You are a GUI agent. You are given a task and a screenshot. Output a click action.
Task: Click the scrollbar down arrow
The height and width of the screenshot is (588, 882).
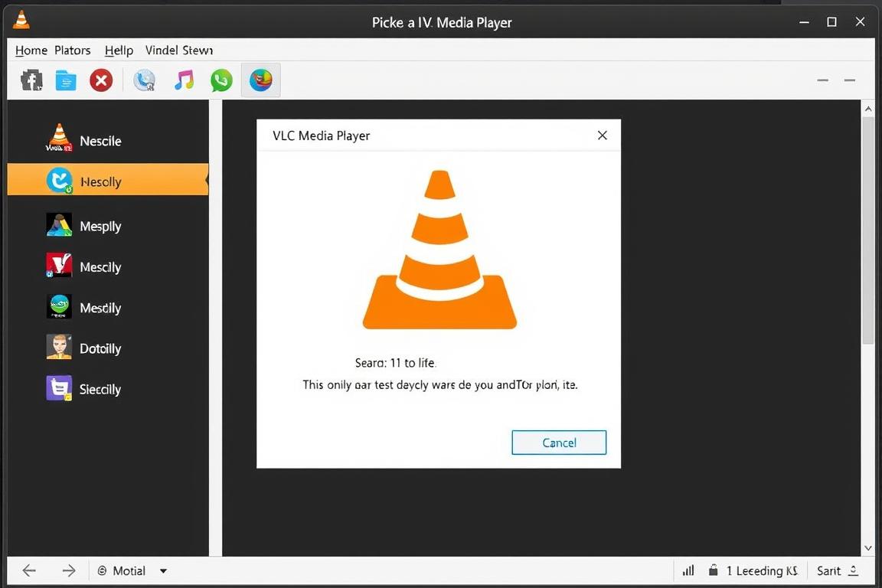click(868, 547)
